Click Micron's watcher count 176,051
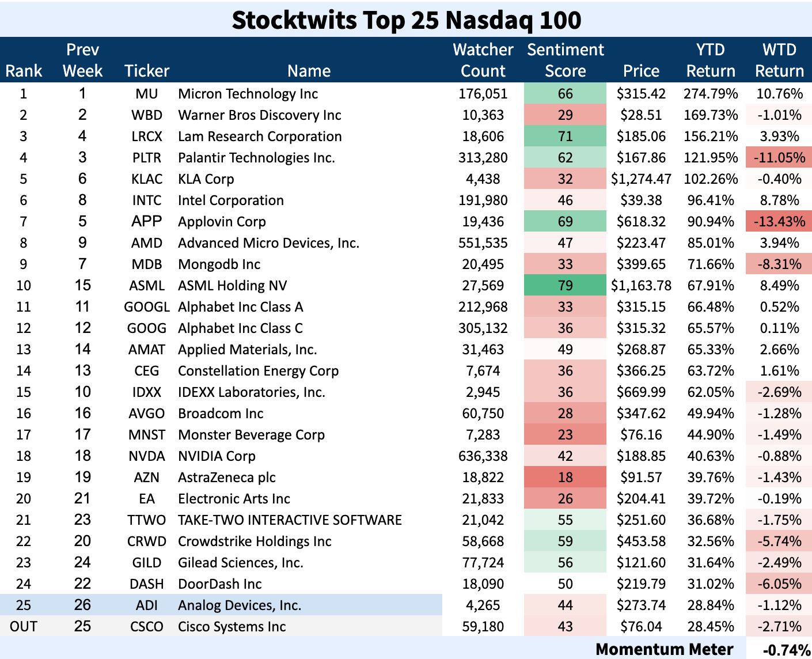 [x=483, y=94]
